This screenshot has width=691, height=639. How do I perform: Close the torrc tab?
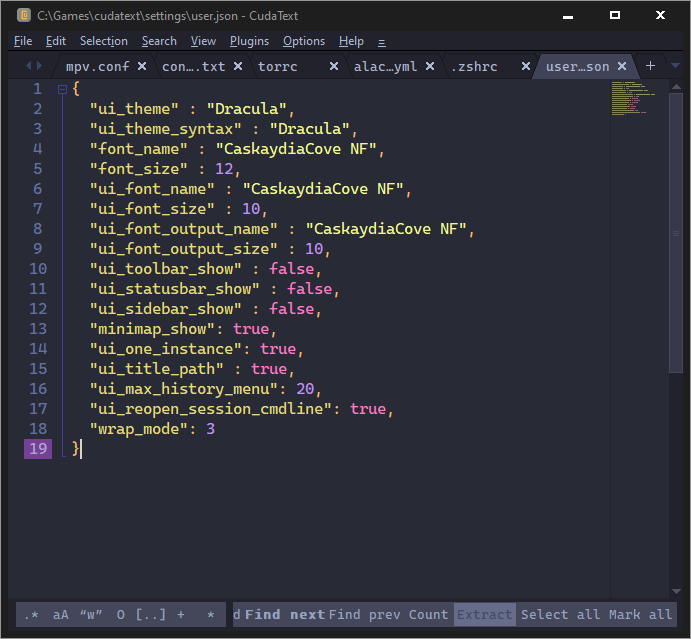pyautogui.click(x=334, y=66)
